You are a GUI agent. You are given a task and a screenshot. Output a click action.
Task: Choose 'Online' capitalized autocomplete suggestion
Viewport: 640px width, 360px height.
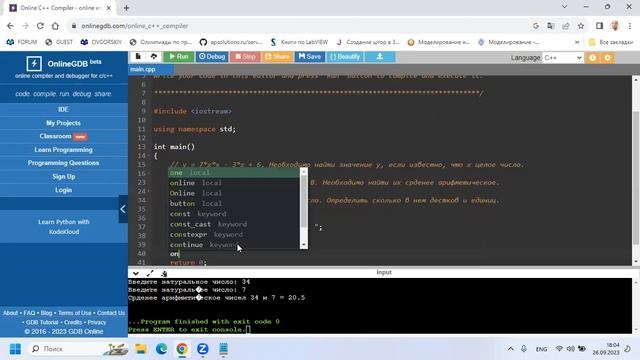[234, 193]
